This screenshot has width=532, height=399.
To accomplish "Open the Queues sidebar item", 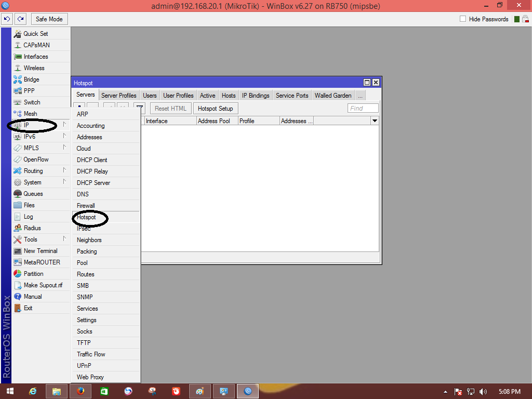I will 33,194.
